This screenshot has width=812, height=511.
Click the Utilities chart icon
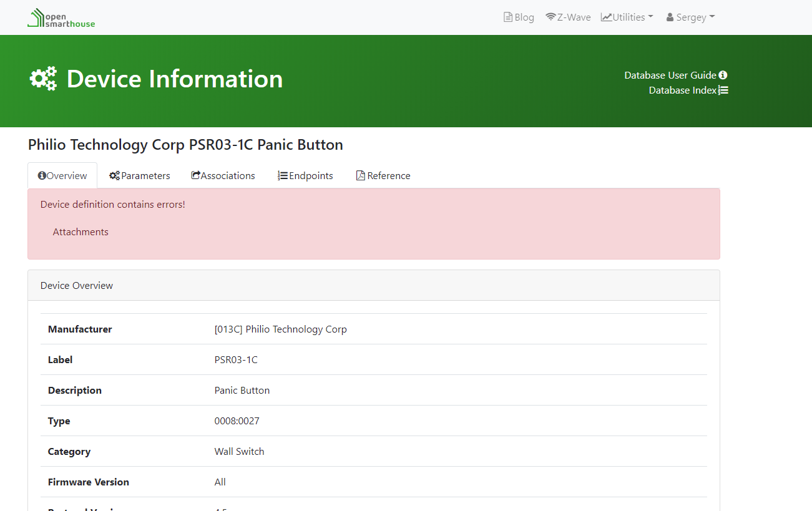(x=606, y=17)
